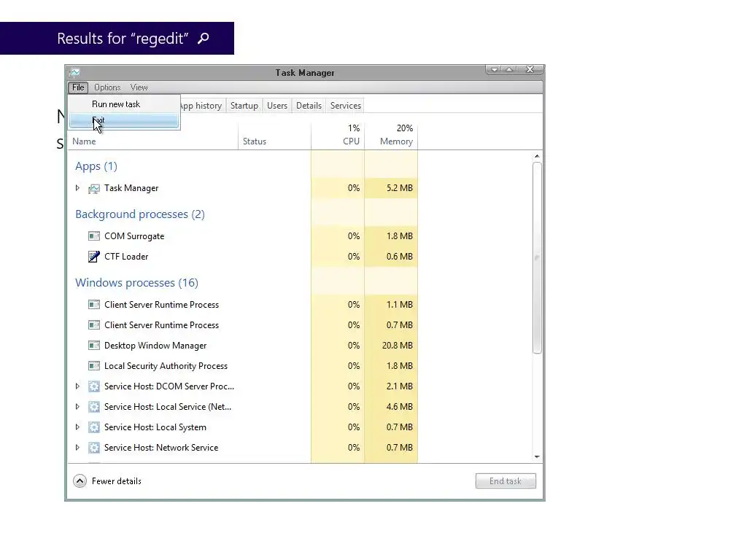Click the Fewer details chevron circle icon
The width and height of the screenshot is (747, 560).
[x=80, y=481]
